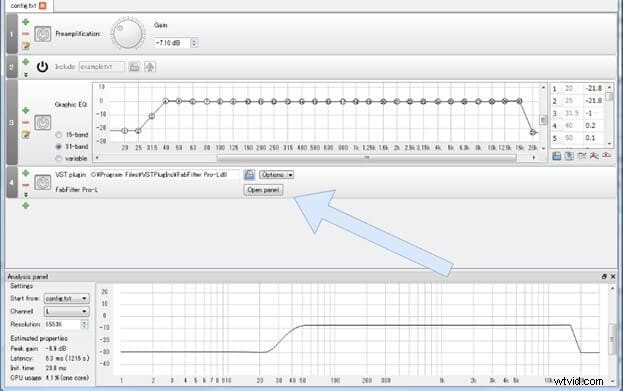Select the 0.2 gain cell in row 4
The height and width of the screenshot is (391, 623).
[x=594, y=126]
